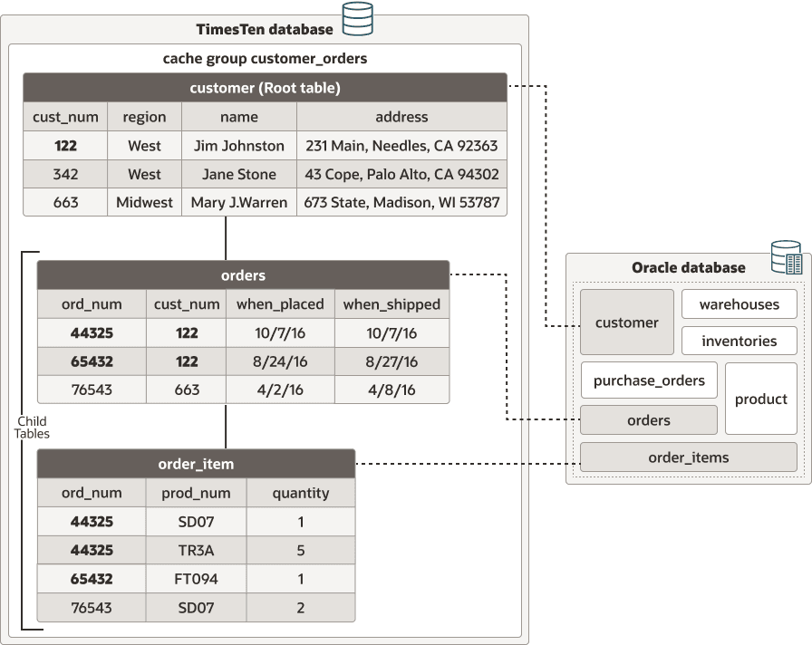Image resolution: width=812 pixels, height=645 pixels.
Task: Click the 'TimesTen database' title
Action: click(264, 30)
